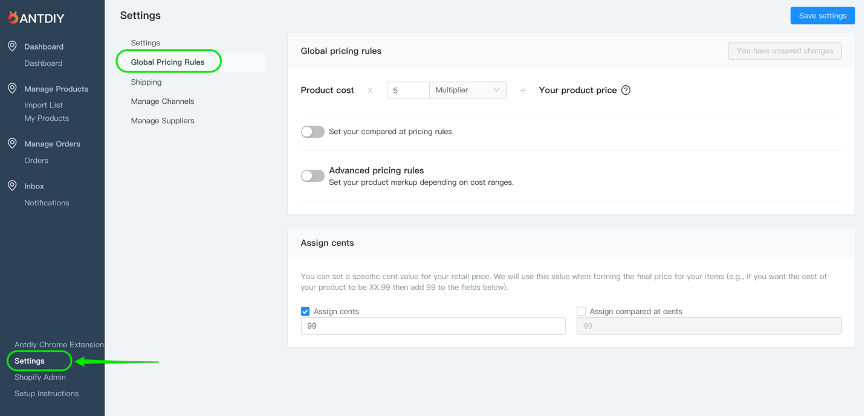864x416 pixels.
Task: Toggle the compared at pricing rules switch
Action: pyautogui.click(x=312, y=132)
